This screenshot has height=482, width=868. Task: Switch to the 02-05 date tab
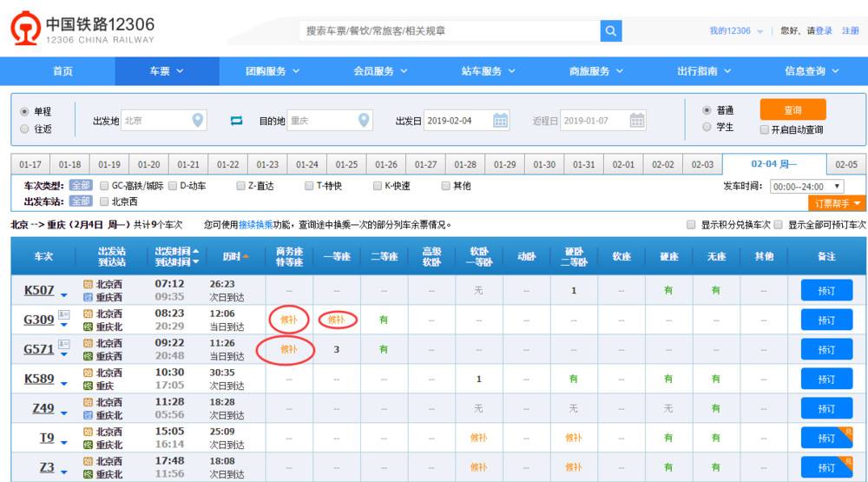tap(846, 164)
